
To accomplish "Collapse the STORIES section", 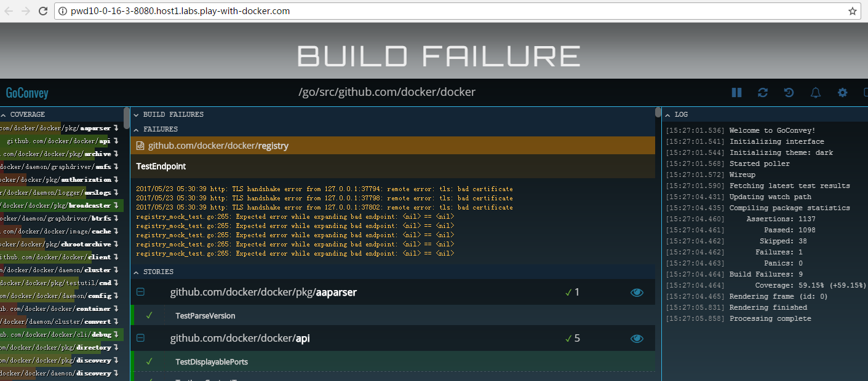I will click(137, 272).
